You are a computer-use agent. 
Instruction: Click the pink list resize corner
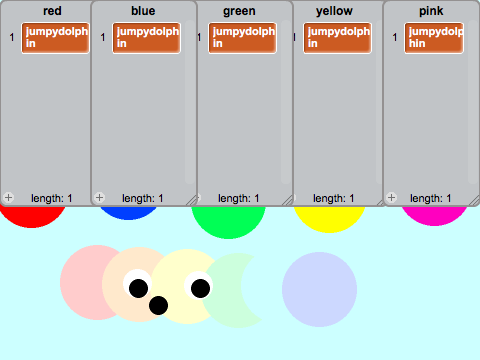click(x=474, y=200)
